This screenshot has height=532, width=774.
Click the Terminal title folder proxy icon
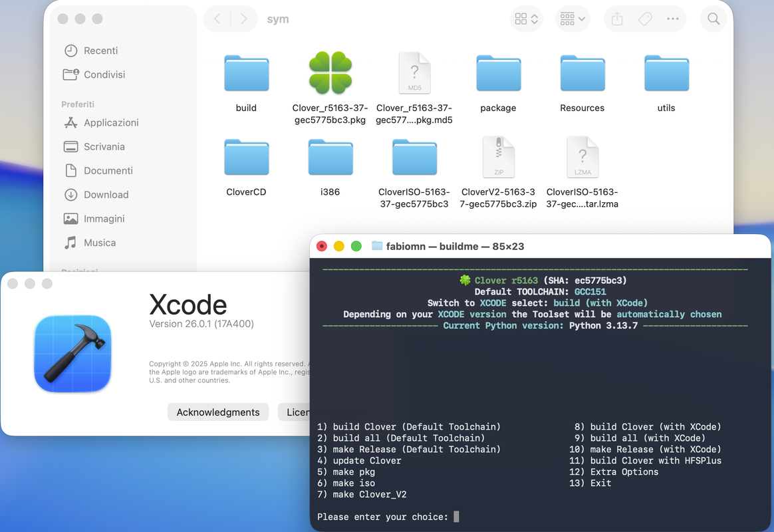pyautogui.click(x=377, y=246)
